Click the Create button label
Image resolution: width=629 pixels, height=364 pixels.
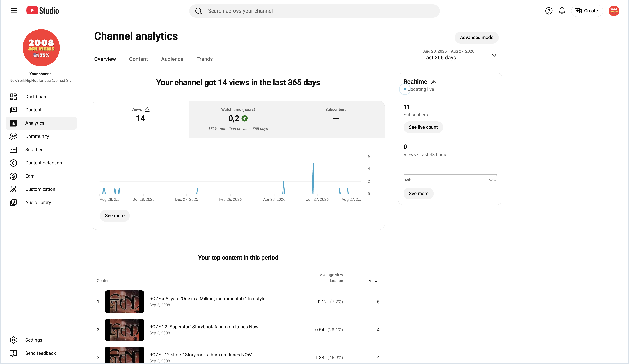pyautogui.click(x=591, y=11)
